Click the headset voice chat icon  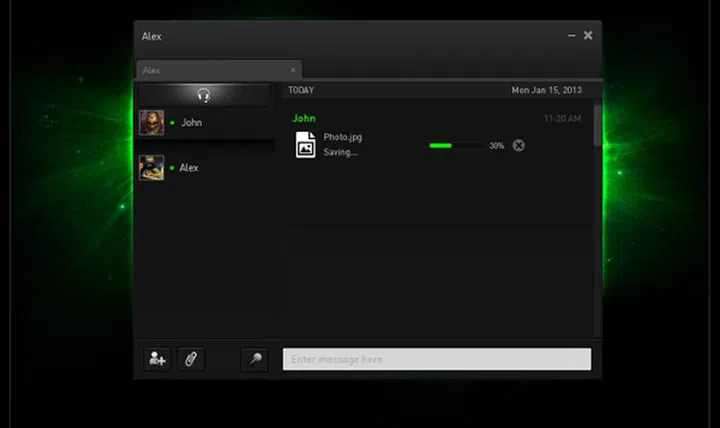204,95
